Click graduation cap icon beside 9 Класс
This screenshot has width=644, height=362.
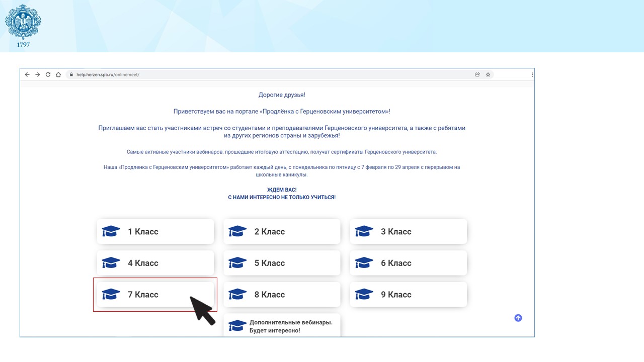pyautogui.click(x=364, y=295)
